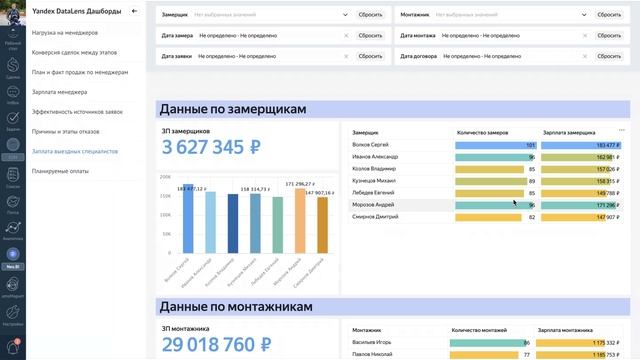Clear the Дата монтажа range with X icon
This screenshot has width=640, height=360.
[585, 36]
